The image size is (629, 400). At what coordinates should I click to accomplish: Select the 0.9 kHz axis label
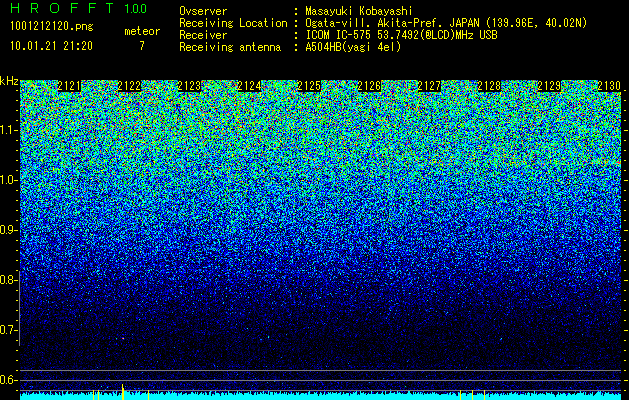pos(8,230)
